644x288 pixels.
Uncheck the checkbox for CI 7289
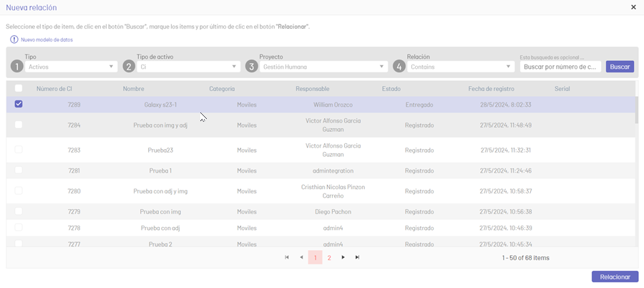click(x=19, y=104)
